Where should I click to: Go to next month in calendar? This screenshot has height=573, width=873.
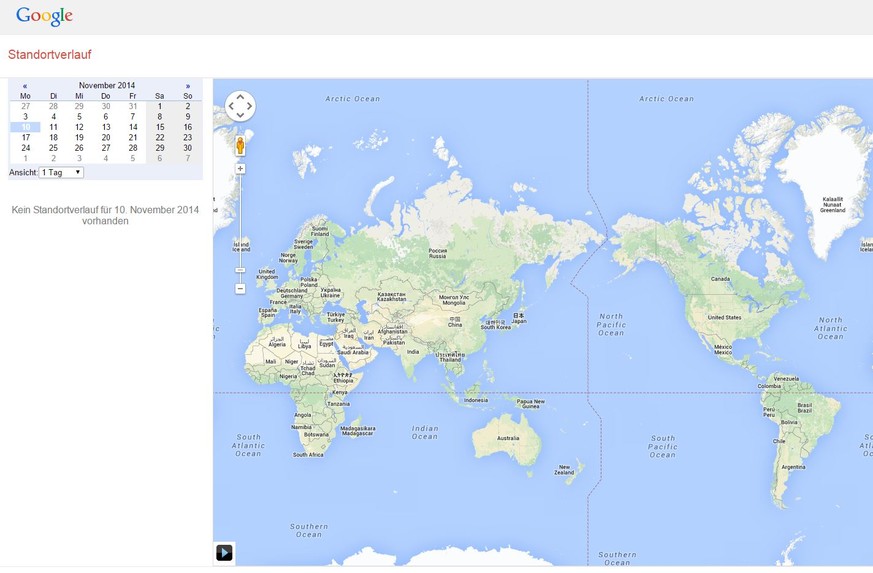[187, 86]
